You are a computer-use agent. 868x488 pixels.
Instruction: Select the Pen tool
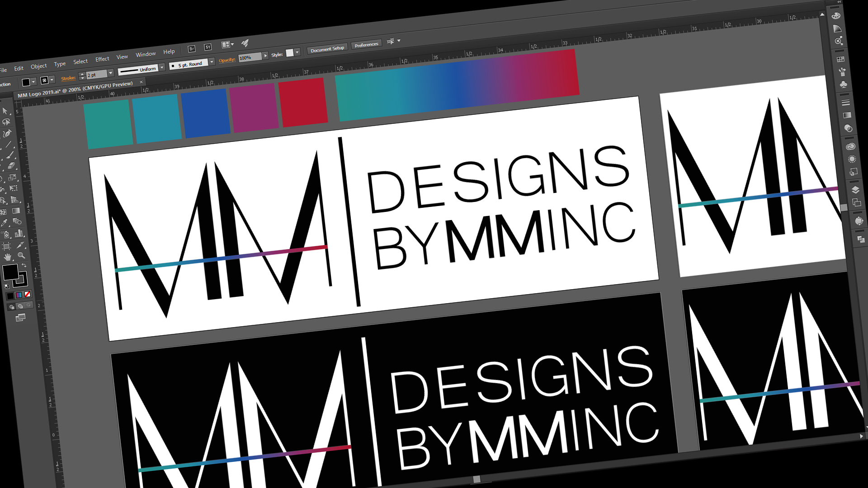[7, 133]
